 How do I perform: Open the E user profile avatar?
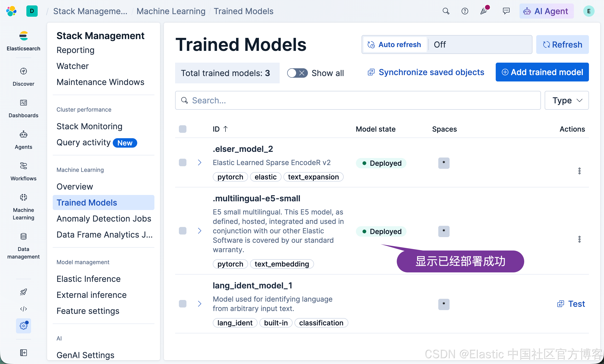tap(589, 11)
